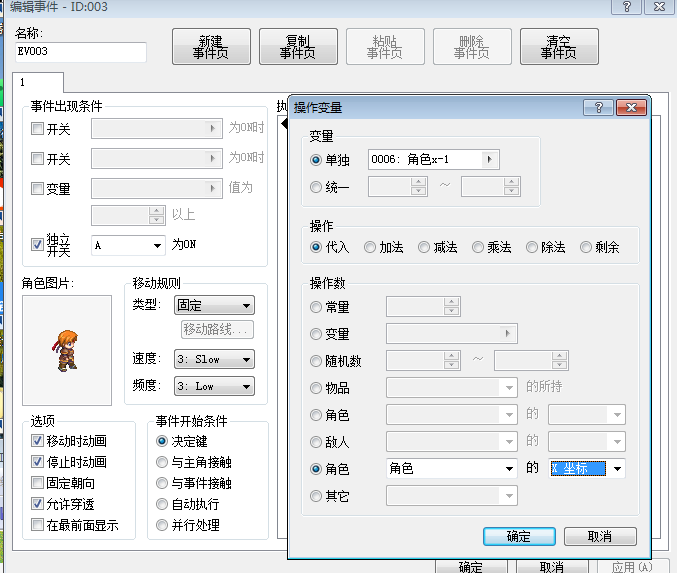Viewport: 677px width, 573px height.
Task: Toggle second 开关 condition checkbox
Action: (x=38, y=158)
